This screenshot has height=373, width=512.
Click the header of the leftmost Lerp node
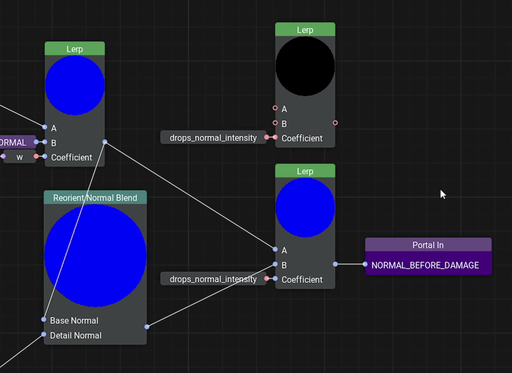[75, 49]
